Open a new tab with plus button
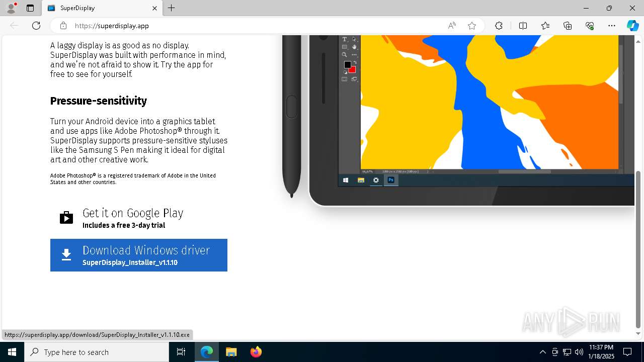Screen dimensions: 644x362 [171, 8]
